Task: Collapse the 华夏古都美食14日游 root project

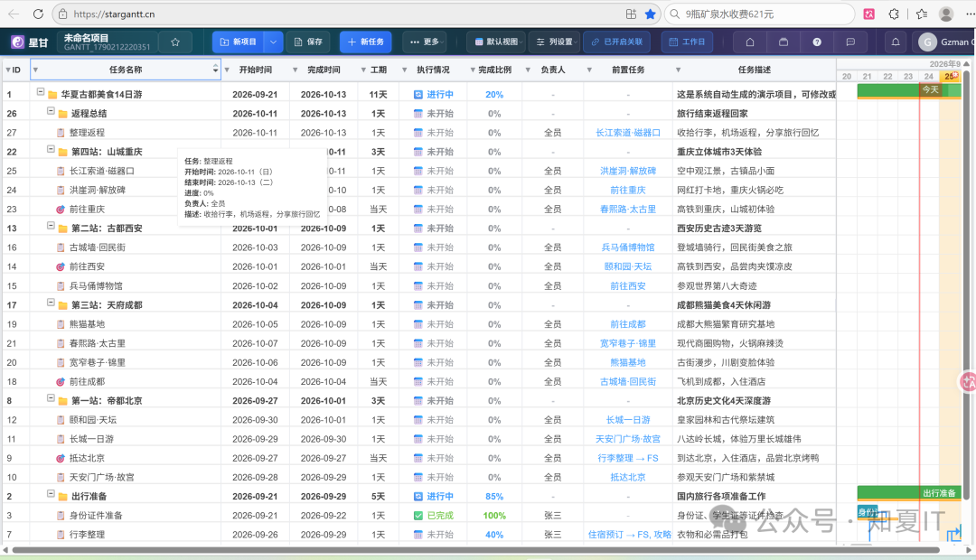Action: point(41,92)
